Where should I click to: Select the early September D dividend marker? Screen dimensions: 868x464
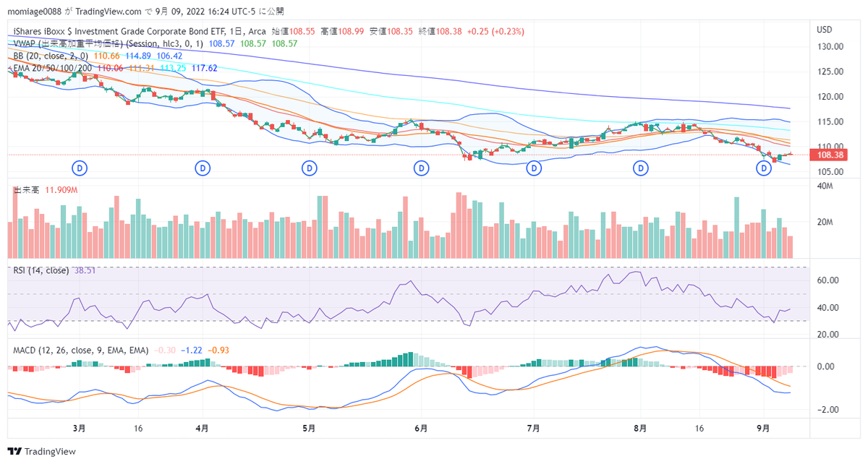[x=764, y=168]
